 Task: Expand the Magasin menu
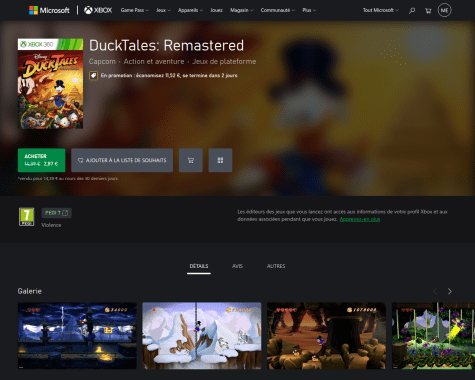(241, 10)
